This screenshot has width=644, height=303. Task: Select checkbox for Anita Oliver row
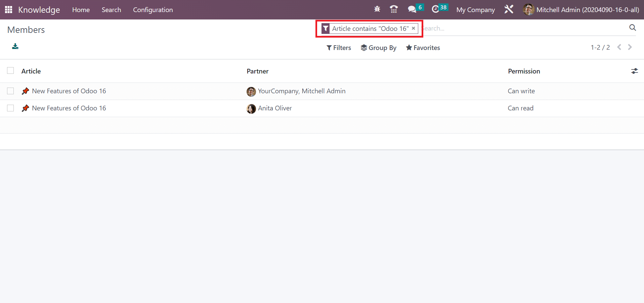pos(11,108)
